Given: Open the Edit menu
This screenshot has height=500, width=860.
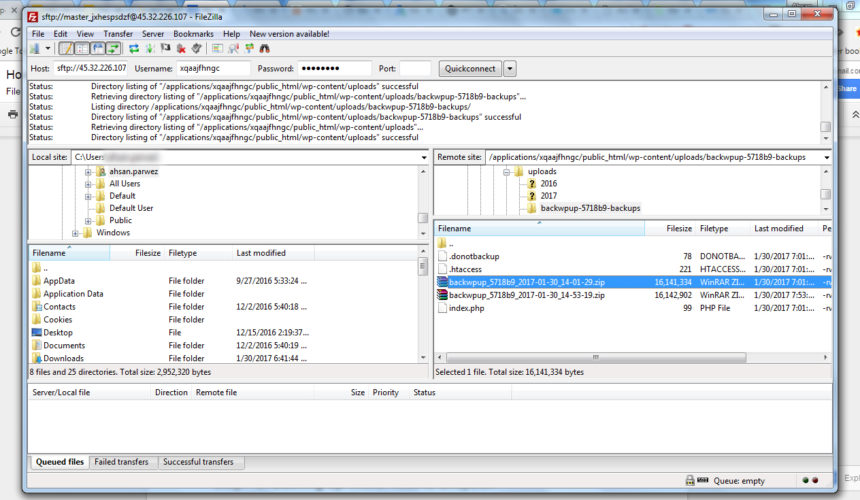Looking at the screenshot, I should point(60,34).
